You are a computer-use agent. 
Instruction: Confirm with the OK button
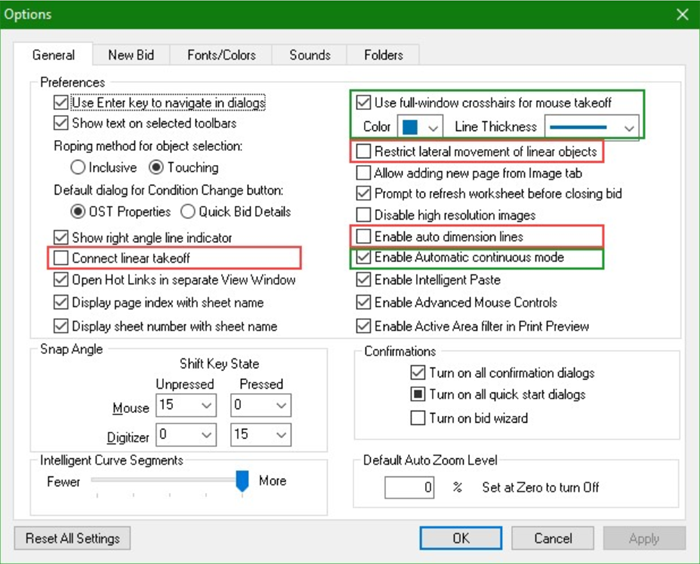(461, 538)
